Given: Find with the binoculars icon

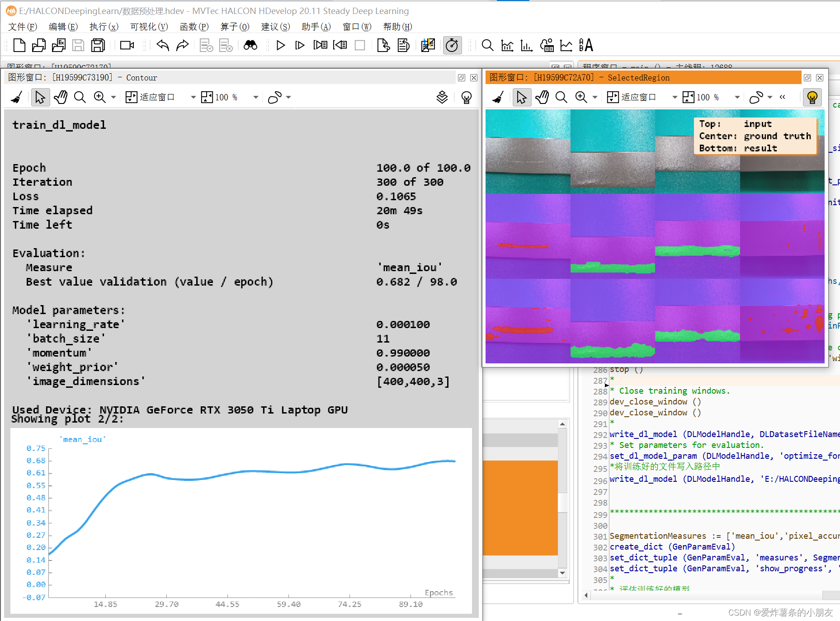Looking at the screenshot, I should 250,45.
